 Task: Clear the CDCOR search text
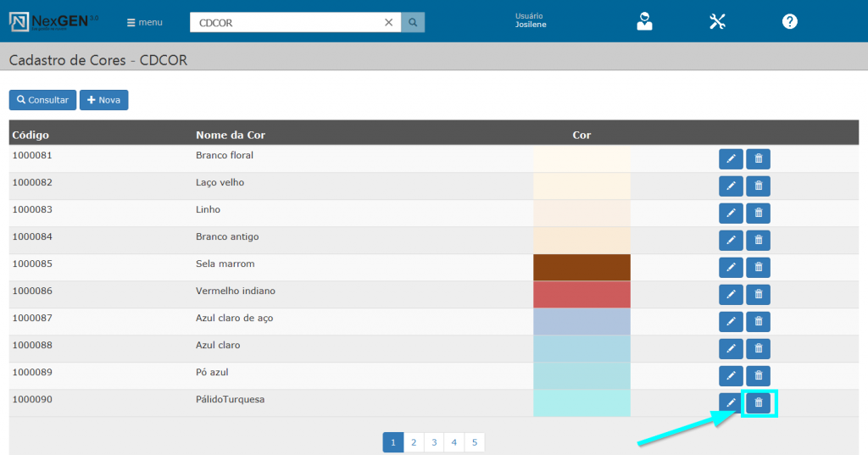[x=388, y=23]
